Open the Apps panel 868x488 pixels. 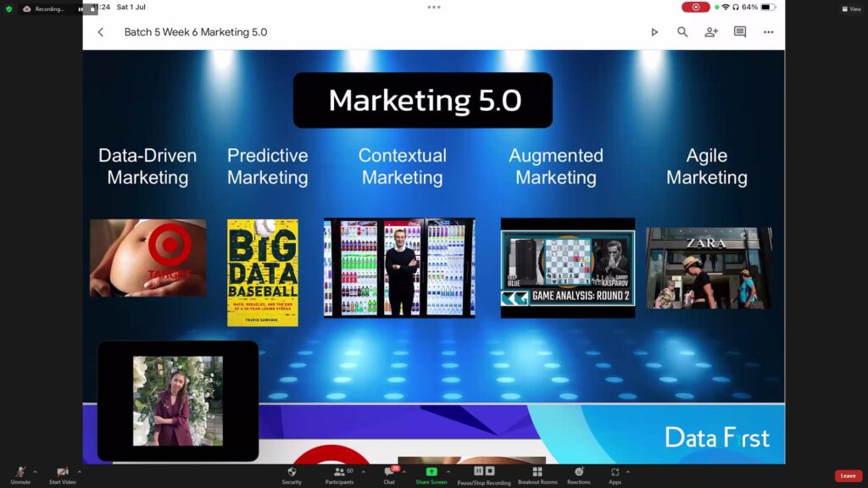click(615, 474)
